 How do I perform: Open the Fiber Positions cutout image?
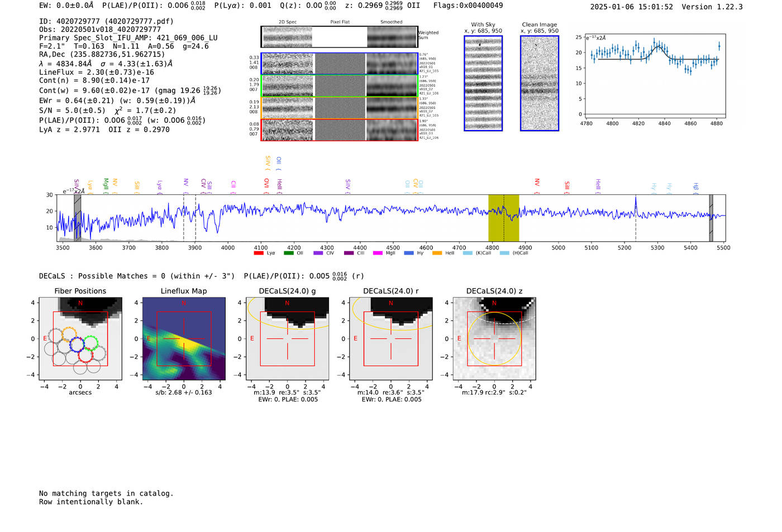[80, 338]
